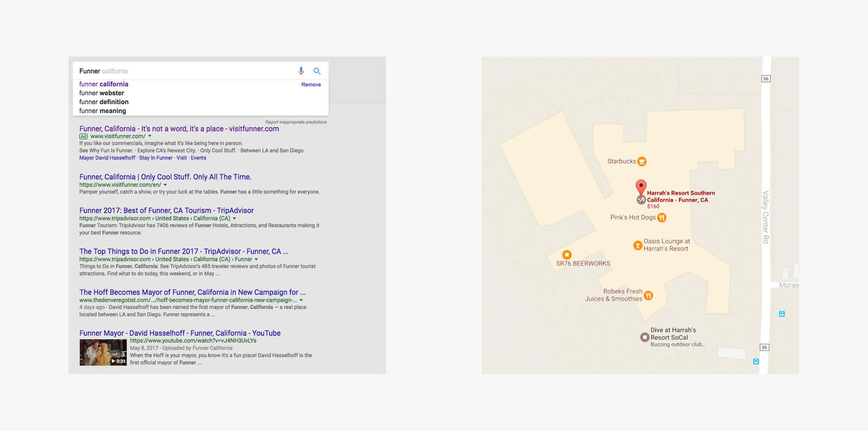The width and height of the screenshot is (868, 431).
Task: Click the Oasis Lounge cocktail glass marker
Action: (638, 245)
